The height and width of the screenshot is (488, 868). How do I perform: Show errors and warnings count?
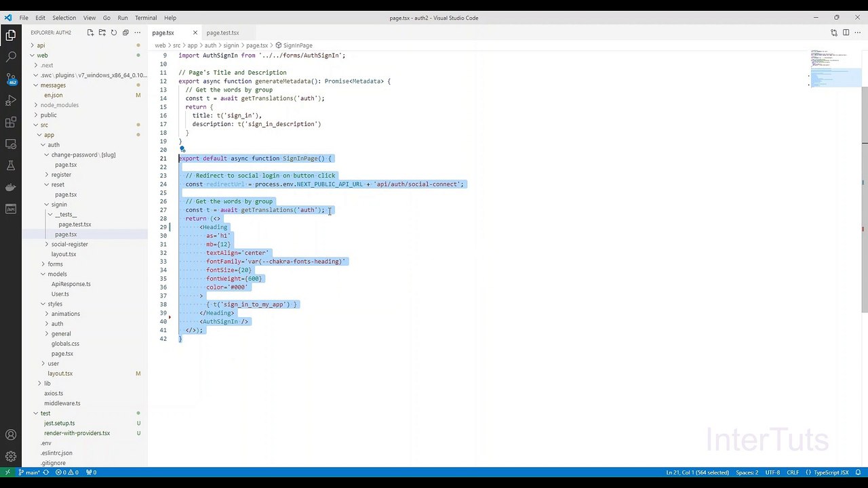66,472
